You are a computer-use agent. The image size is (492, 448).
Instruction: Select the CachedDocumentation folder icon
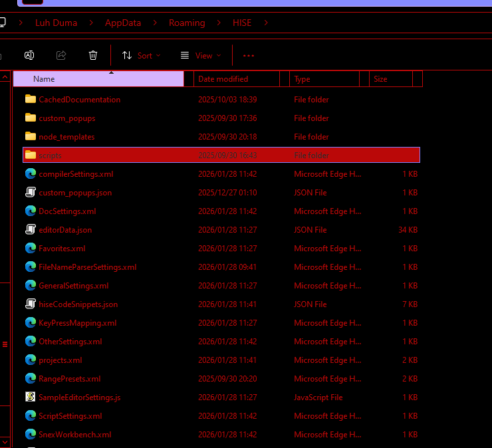click(x=31, y=99)
